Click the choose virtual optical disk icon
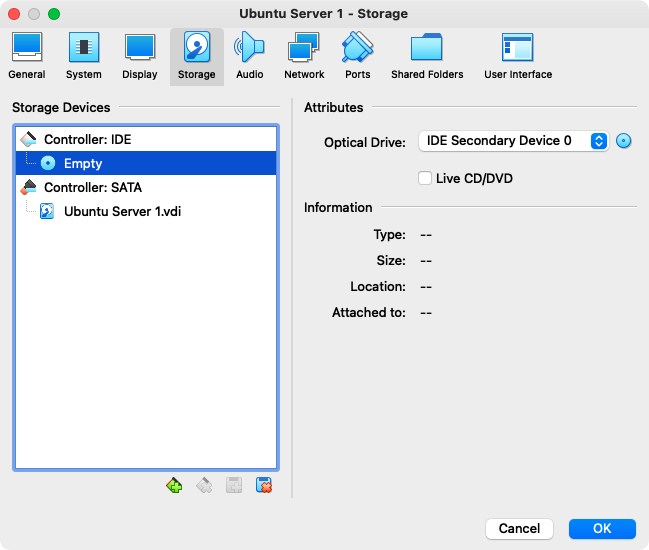The width and height of the screenshot is (649, 550). 625,141
